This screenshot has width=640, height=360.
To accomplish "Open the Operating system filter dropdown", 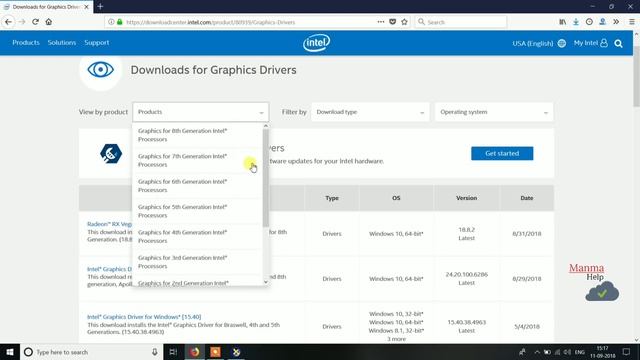I will coord(494,112).
